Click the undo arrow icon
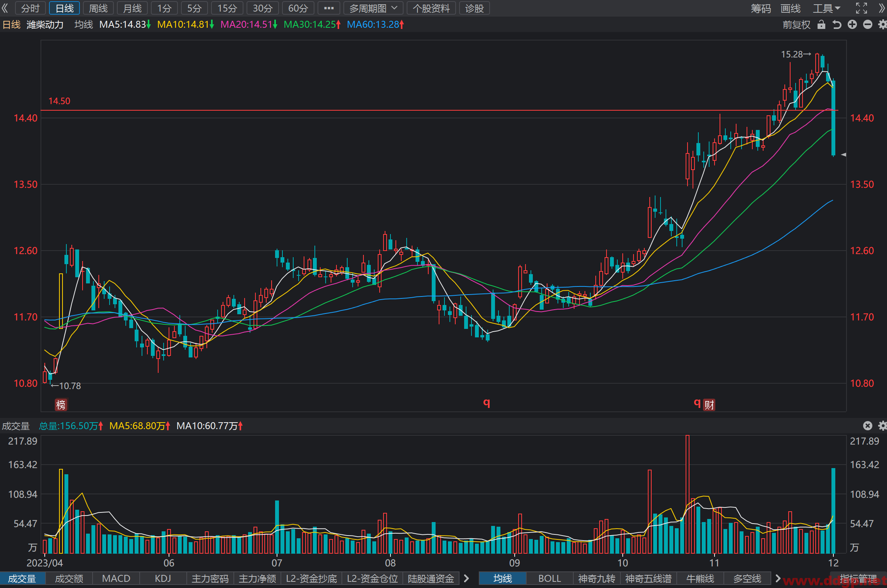The height and width of the screenshot is (588, 887). [x=837, y=25]
